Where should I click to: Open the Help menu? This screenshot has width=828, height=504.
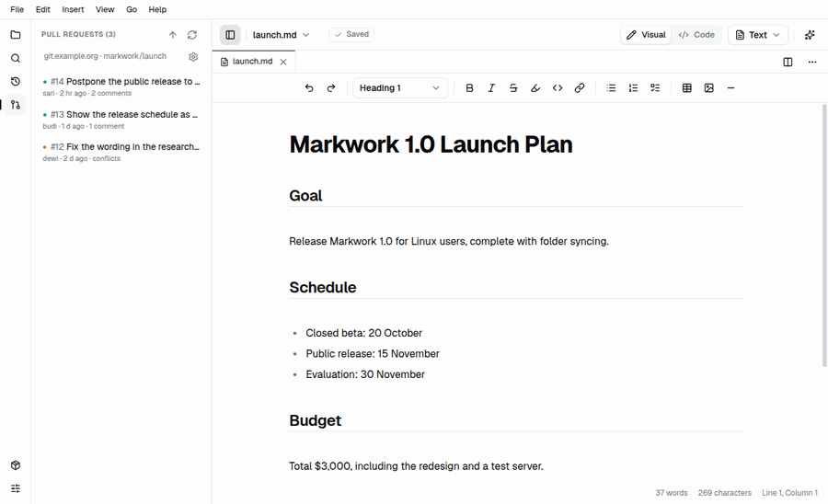(x=157, y=9)
